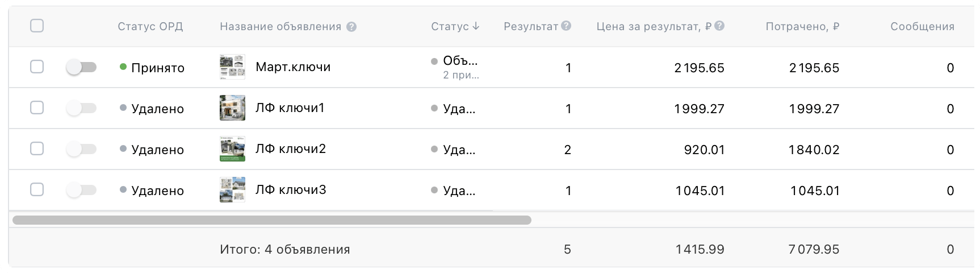Click the horizontal table scrollbar
The width and height of the screenshot is (980, 273).
271,220
